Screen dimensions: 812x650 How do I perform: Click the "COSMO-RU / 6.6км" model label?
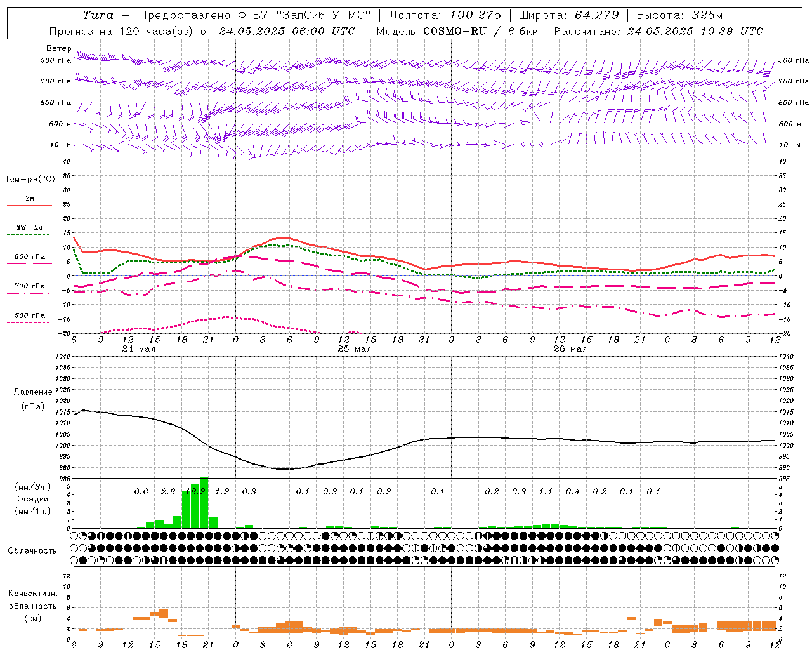(480, 31)
